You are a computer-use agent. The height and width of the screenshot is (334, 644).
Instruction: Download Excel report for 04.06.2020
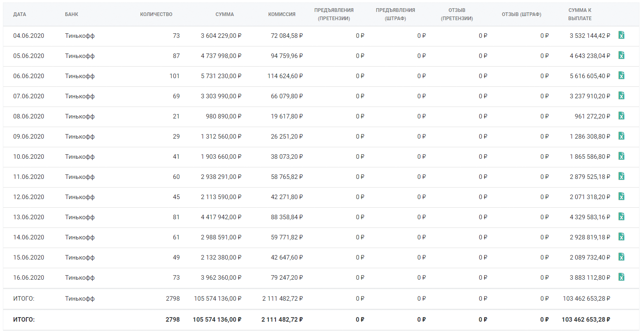[x=621, y=35]
